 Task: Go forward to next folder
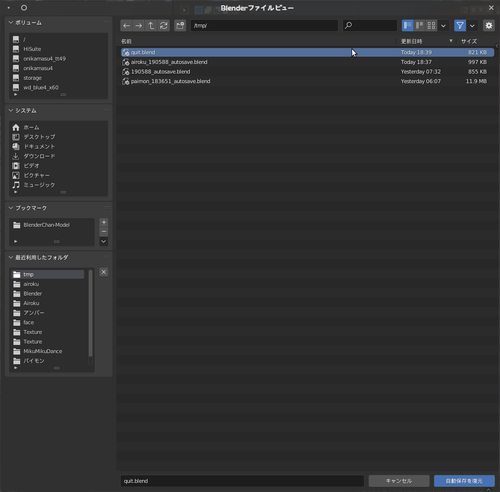point(139,26)
